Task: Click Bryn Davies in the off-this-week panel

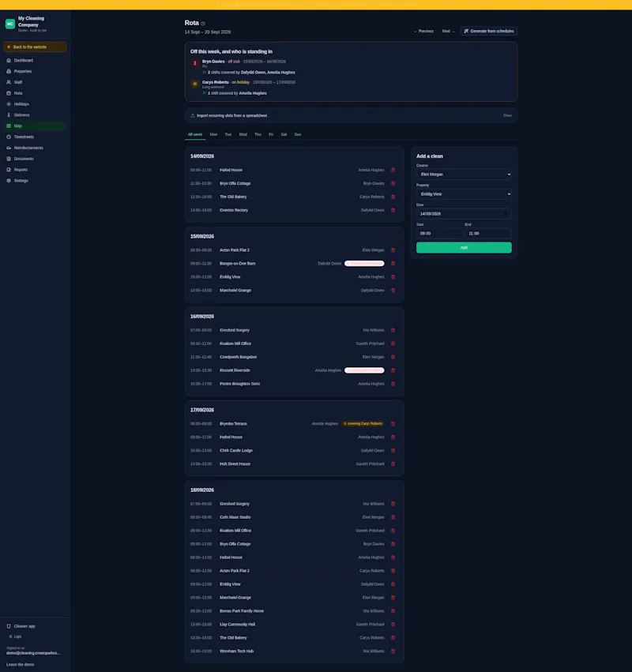Action: 213,62
